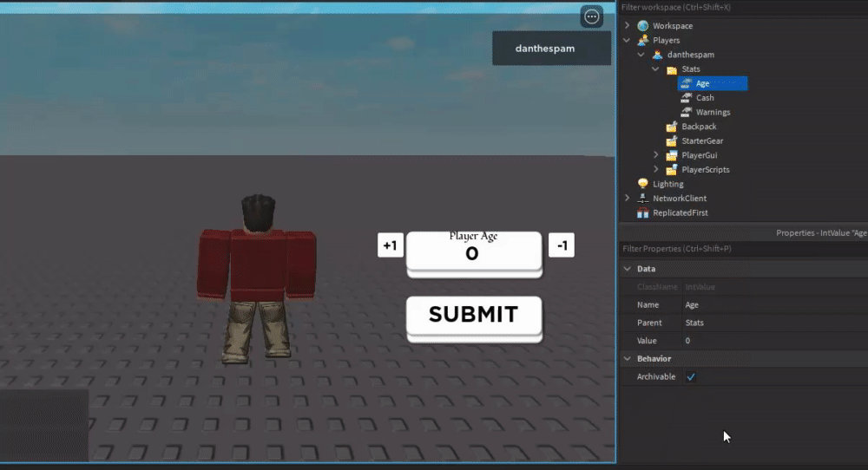
Task: Click the Workspace globe icon
Action: pyautogui.click(x=642, y=26)
